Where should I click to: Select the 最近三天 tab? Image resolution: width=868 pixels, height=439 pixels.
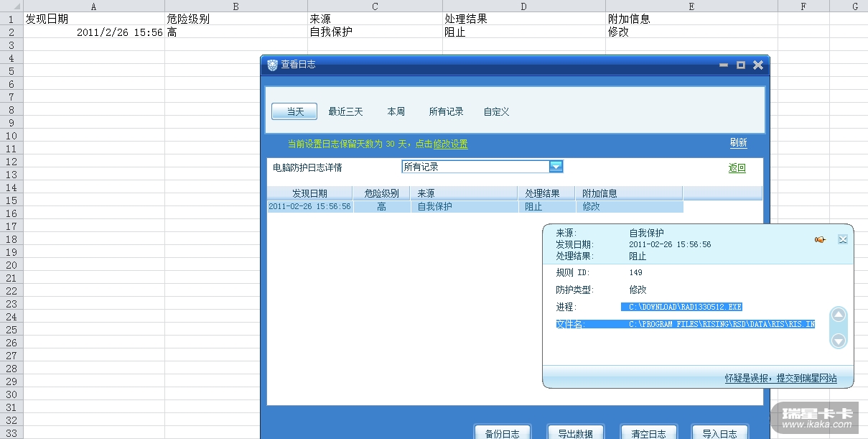click(345, 112)
